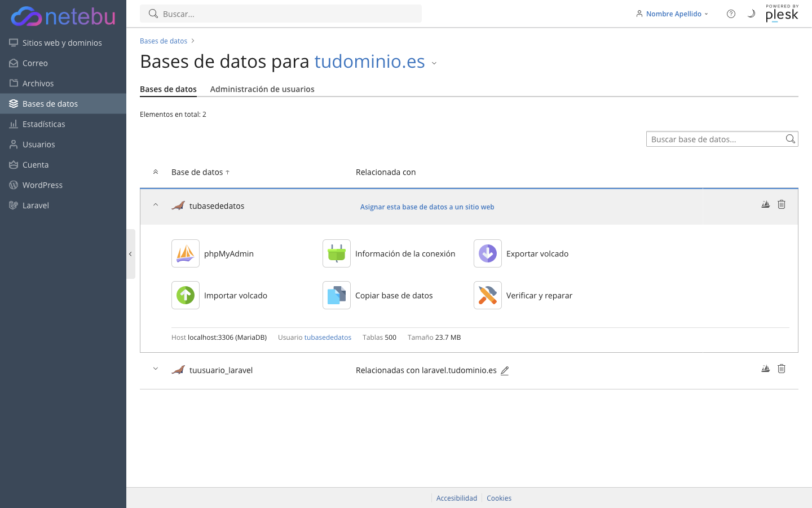Collapse the sidebar with the arrow handle
This screenshot has width=812, height=508.
click(130, 254)
